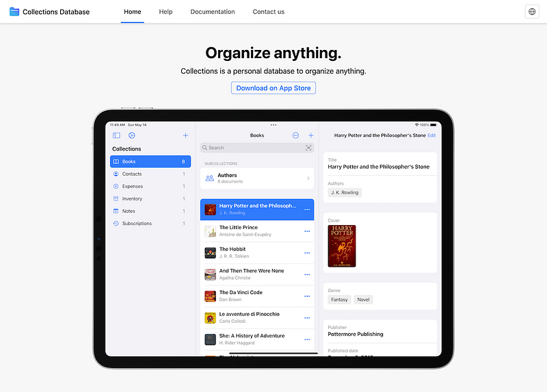Select The Little Prince book title
The image size is (547, 392).
[239, 227]
